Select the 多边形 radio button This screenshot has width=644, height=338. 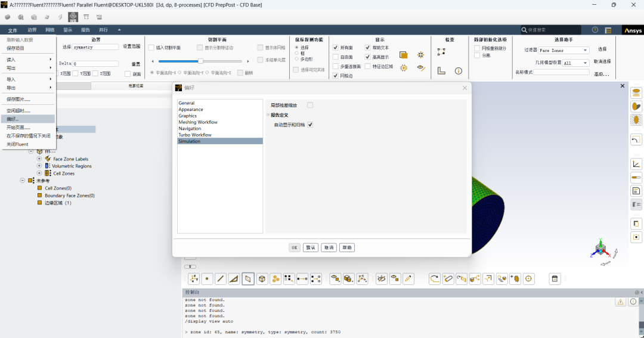point(296,59)
